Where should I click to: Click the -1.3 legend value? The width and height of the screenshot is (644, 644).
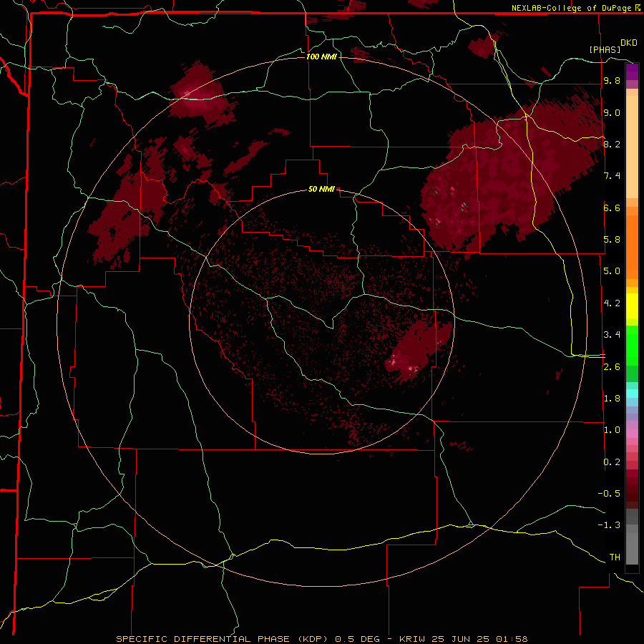609,525
